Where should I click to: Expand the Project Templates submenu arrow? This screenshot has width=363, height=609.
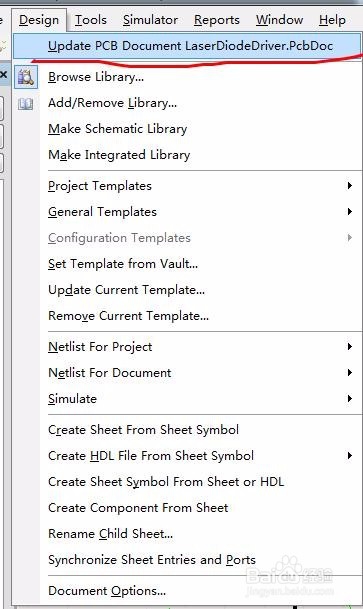pos(350,186)
